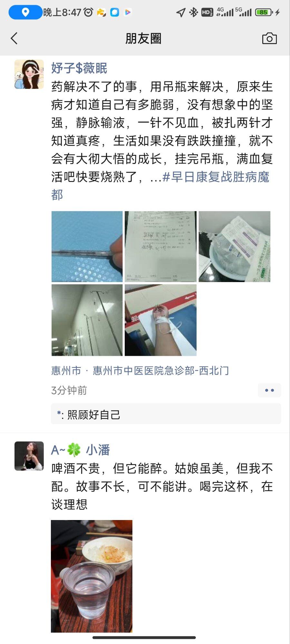View the IV drip stand photo
The height and width of the screenshot is (644, 290).
click(x=87, y=320)
